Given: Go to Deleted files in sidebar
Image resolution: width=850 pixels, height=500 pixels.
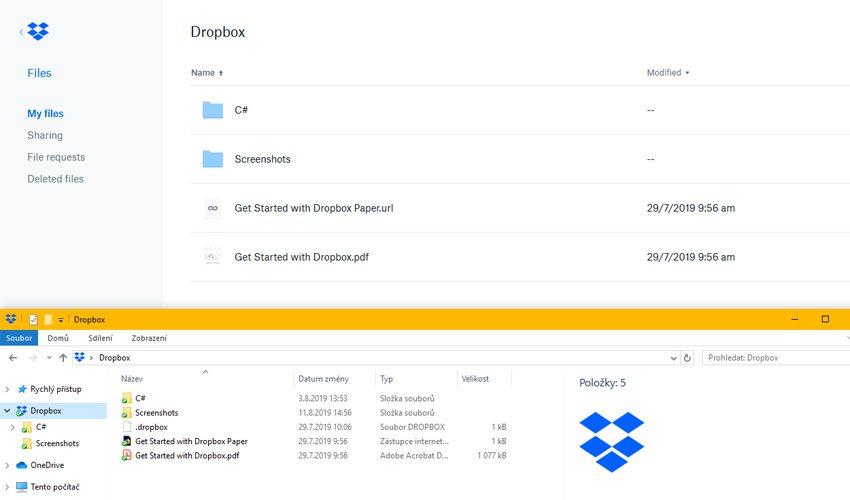Looking at the screenshot, I should pos(55,179).
